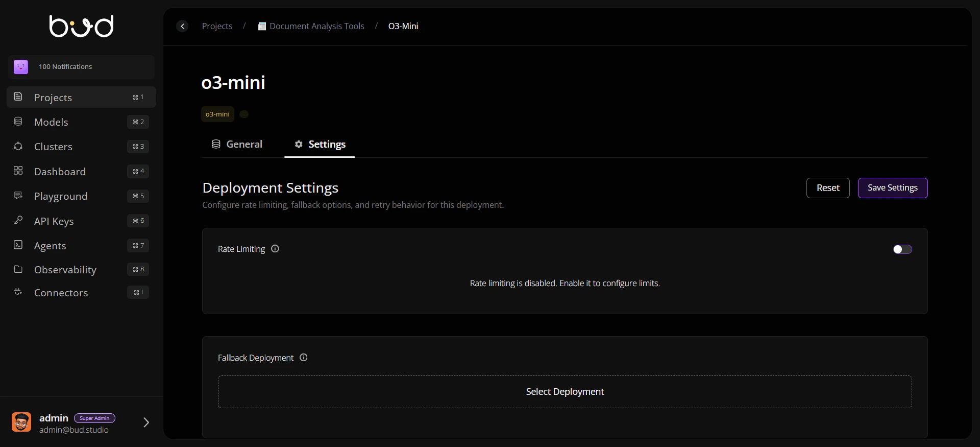The height and width of the screenshot is (447, 980).
Task: Click the Connectors plug icon
Action: (18, 292)
